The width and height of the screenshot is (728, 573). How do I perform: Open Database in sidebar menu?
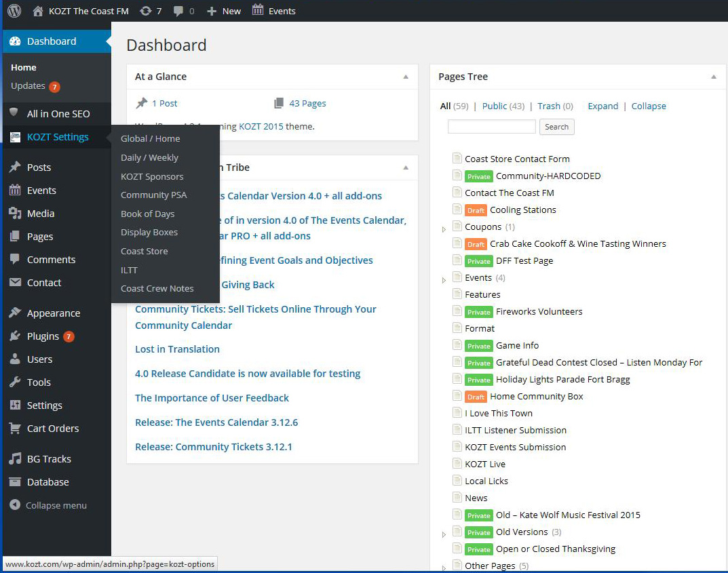point(47,482)
